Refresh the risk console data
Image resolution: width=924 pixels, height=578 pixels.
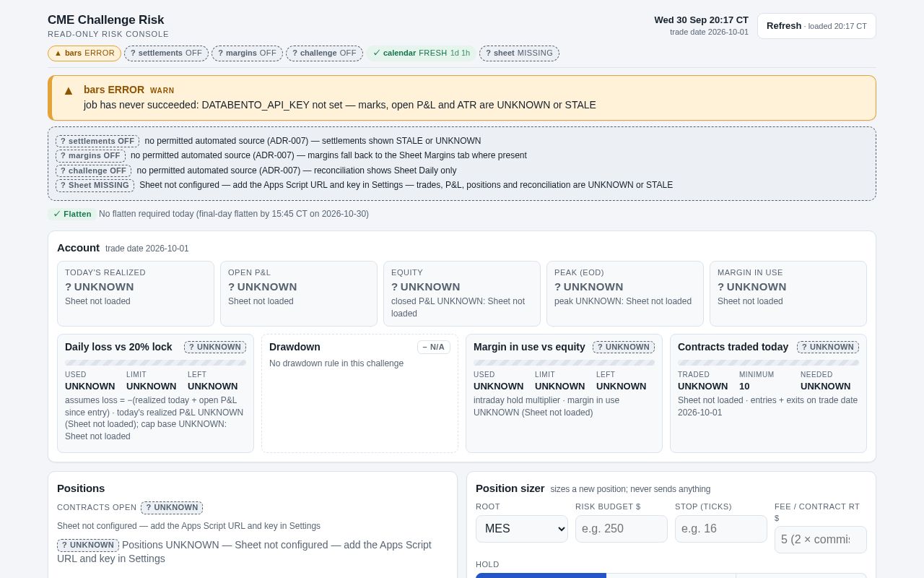(816, 26)
